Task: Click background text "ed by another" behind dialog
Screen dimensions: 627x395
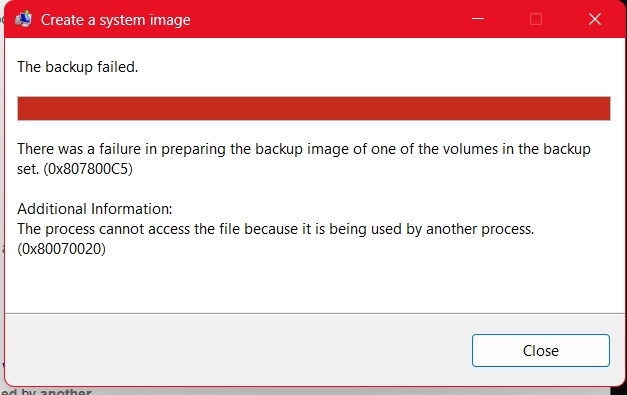Action: pyautogui.click(x=46, y=391)
